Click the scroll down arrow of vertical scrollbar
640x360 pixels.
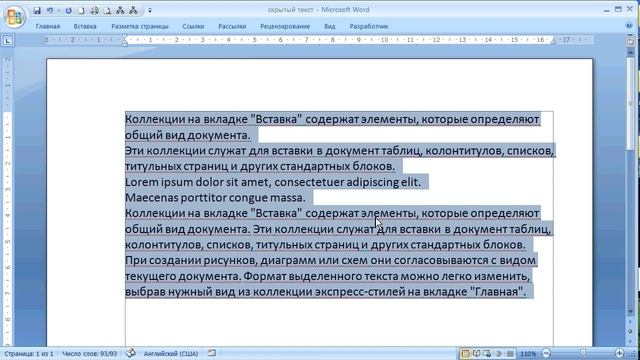point(630,312)
